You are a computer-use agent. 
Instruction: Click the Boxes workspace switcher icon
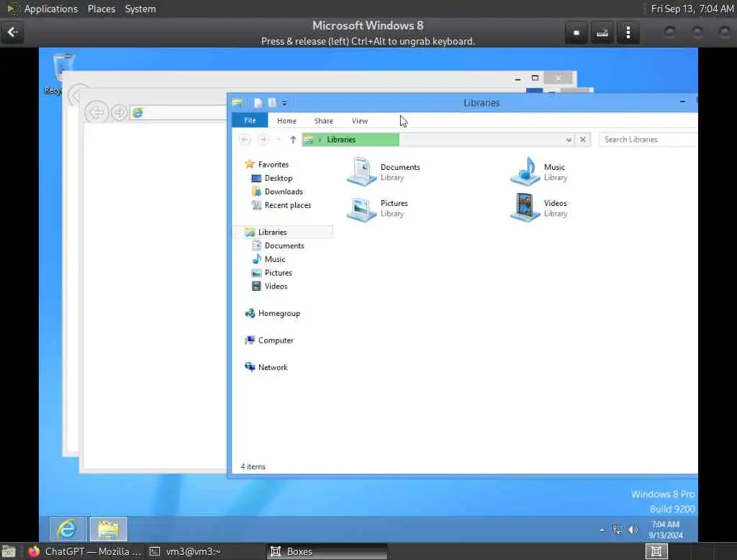click(656, 551)
